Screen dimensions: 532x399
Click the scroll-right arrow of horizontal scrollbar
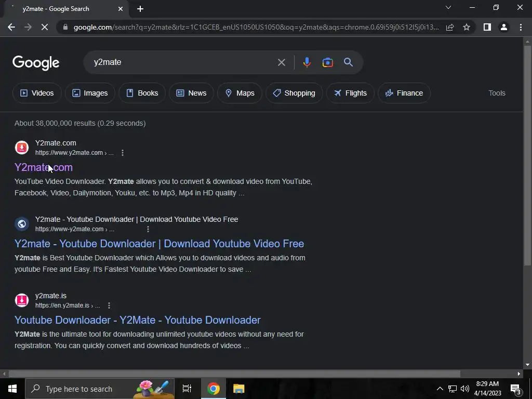(x=519, y=374)
